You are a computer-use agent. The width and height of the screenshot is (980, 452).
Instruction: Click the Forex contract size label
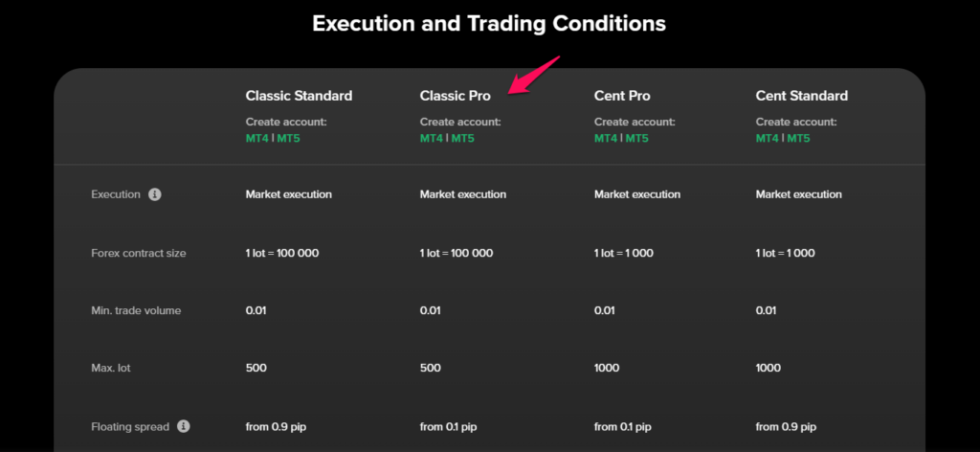coord(139,253)
